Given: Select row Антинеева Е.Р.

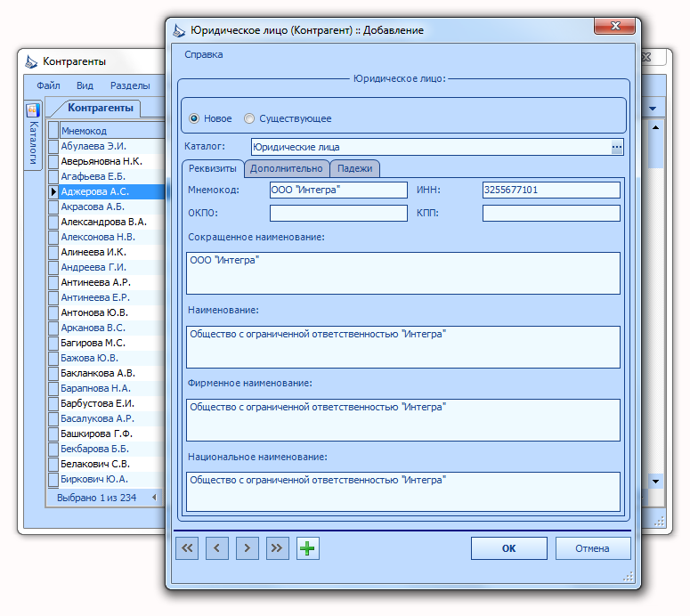Looking at the screenshot, I should point(107,297).
